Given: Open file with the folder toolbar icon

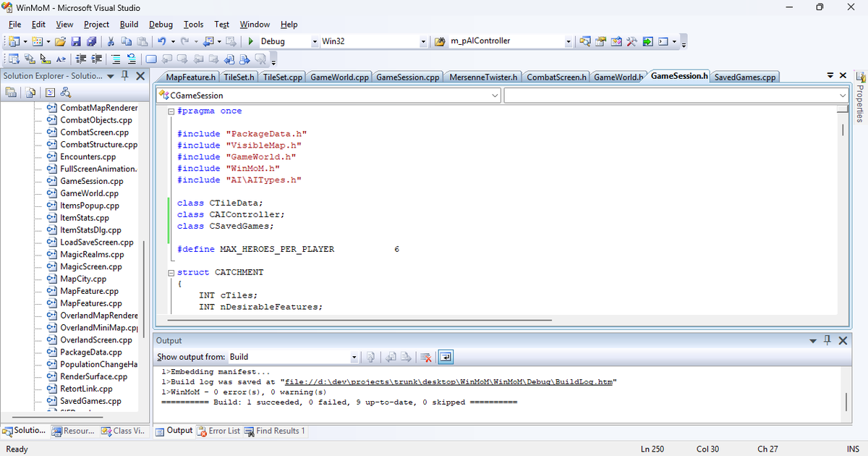Looking at the screenshot, I should coord(60,42).
